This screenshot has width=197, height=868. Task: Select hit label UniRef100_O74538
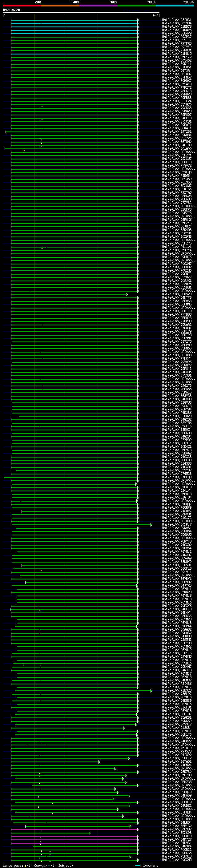177,474
